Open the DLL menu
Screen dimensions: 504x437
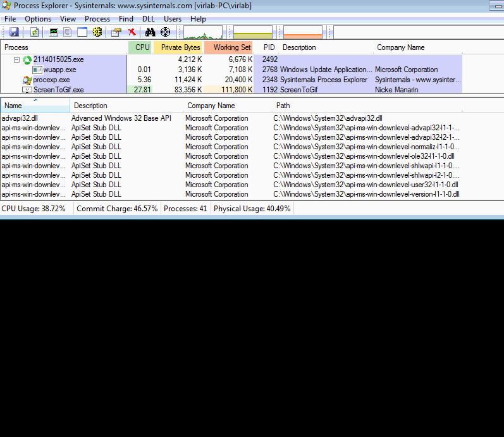pos(149,19)
